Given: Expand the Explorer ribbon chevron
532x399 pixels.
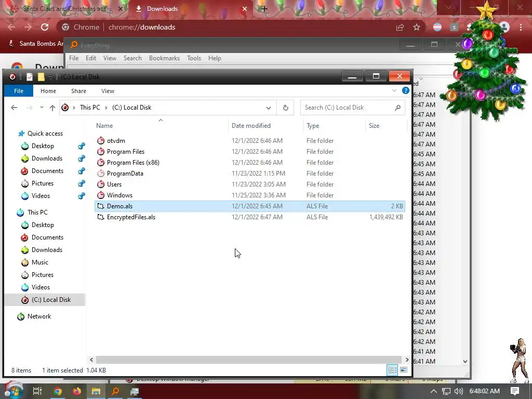Looking at the screenshot, I should pos(394,90).
